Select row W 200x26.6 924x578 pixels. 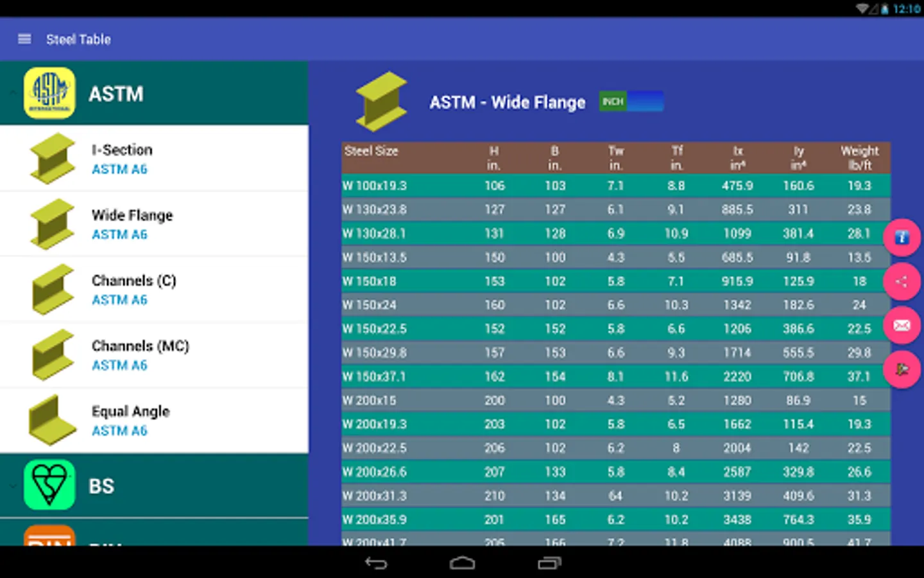click(616, 471)
